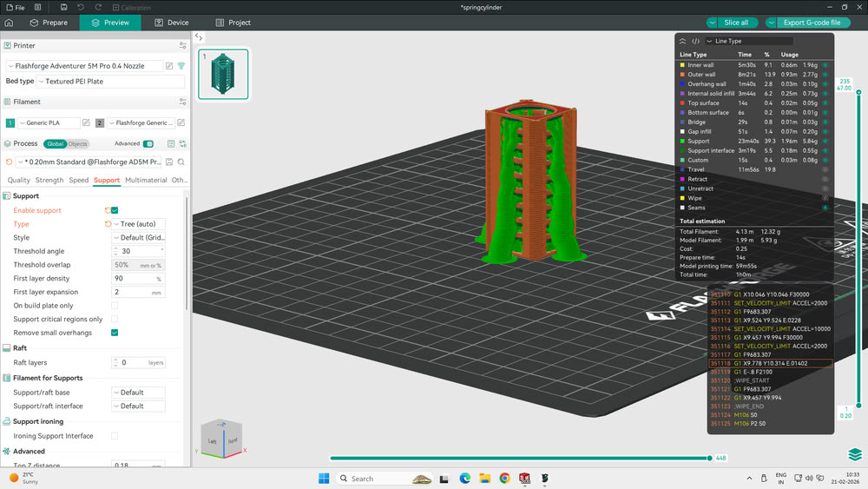Open filament settings list icon
This screenshot has width=868, height=489.
click(182, 102)
